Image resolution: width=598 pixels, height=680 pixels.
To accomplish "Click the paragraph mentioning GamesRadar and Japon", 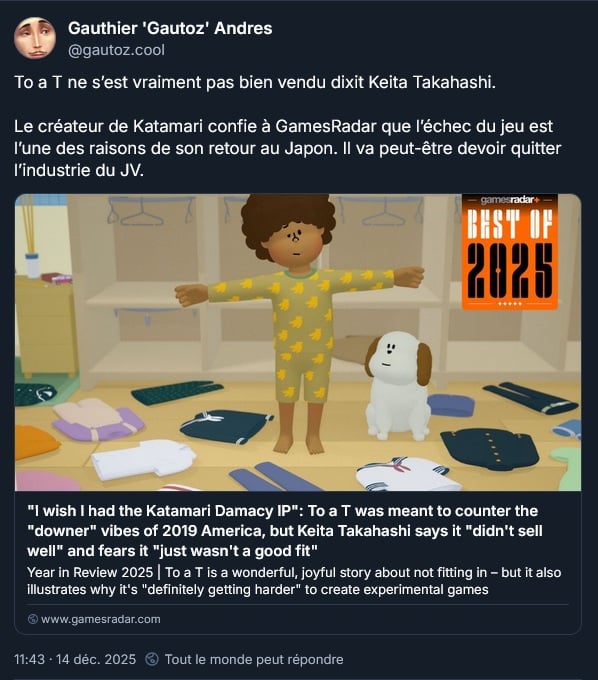I will click(x=288, y=148).
